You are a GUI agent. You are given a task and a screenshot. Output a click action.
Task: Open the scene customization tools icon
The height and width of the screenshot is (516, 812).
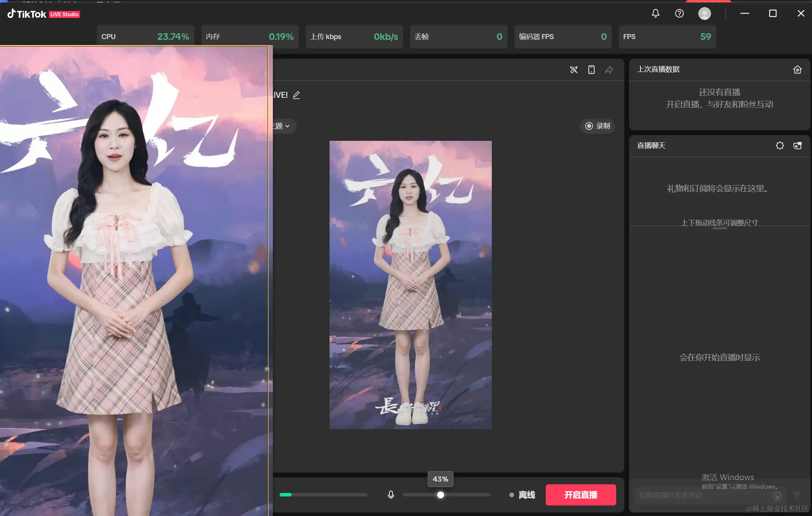(x=574, y=70)
